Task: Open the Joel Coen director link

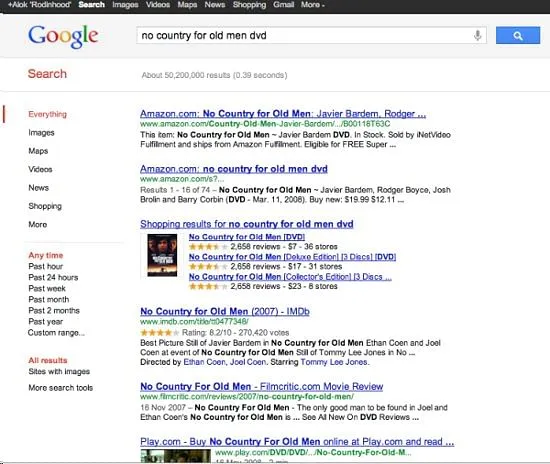Action: (x=248, y=362)
